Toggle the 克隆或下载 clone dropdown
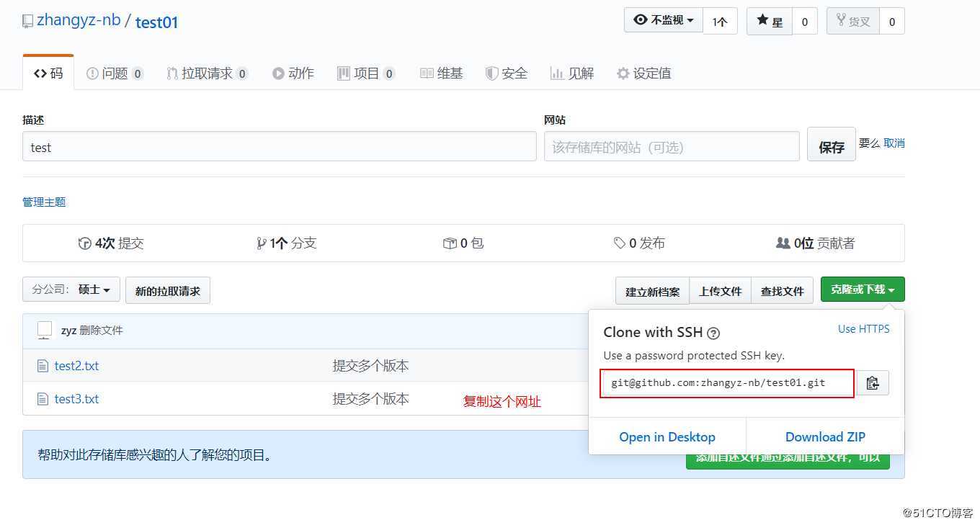The height and width of the screenshot is (525, 980). click(863, 289)
